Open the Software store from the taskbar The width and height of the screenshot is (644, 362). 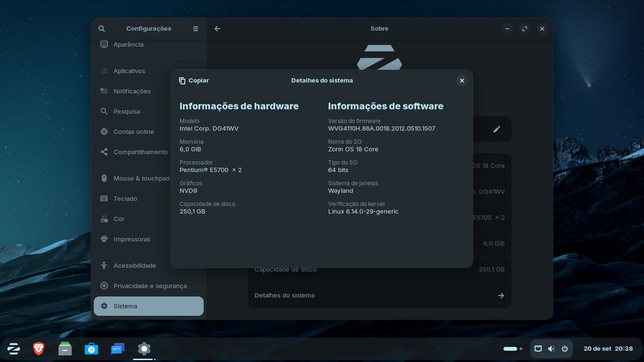(91, 349)
